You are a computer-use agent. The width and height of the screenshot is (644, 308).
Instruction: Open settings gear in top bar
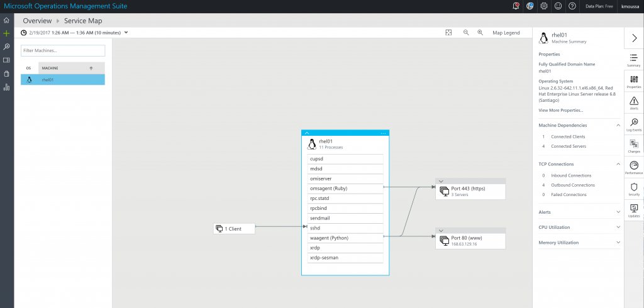[x=544, y=6]
